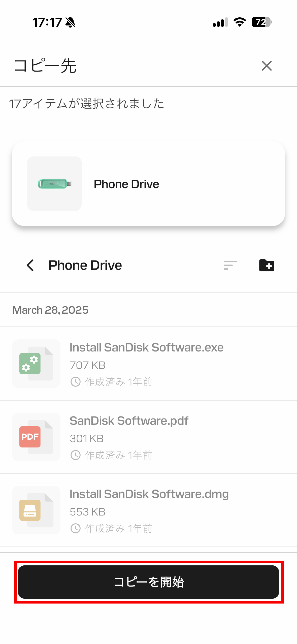Select Install SanDisk Software.exe file name
This screenshot has height=644, width=297.
click(146, 347)
